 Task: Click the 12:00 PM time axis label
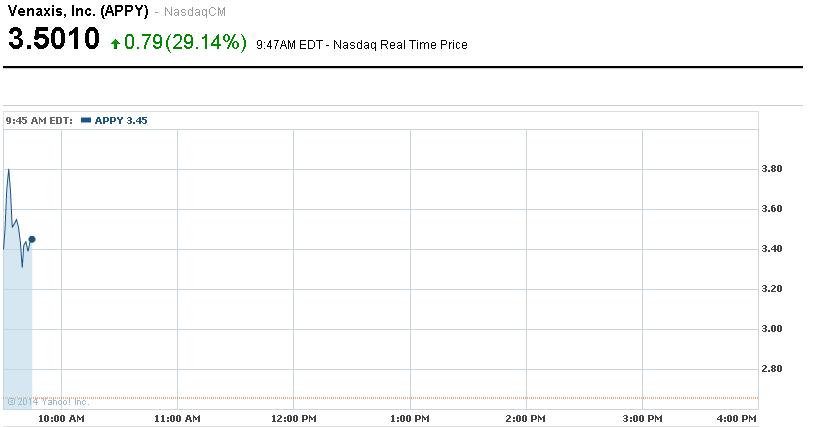(x=294, y=419)
